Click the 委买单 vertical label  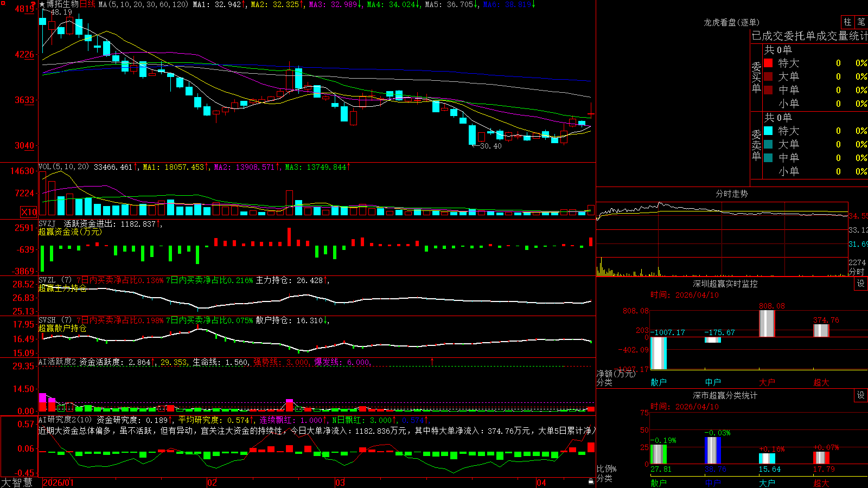[x=756, y=76]
